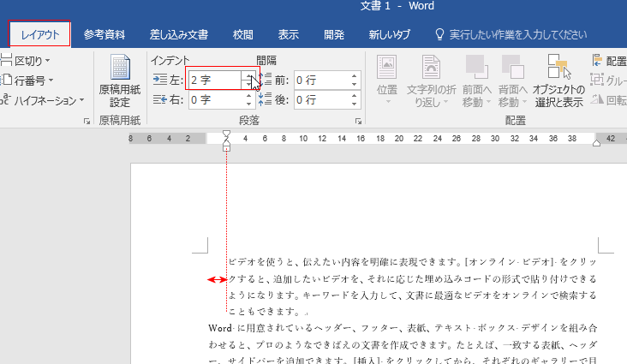Click the 背面へ移動 send backward icon

512,67
